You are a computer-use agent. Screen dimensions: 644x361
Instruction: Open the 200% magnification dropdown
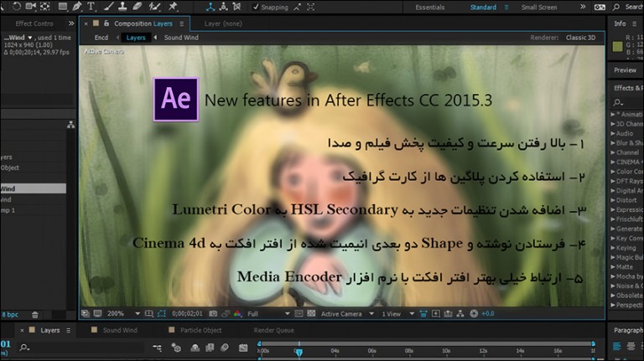pos(123,314)
